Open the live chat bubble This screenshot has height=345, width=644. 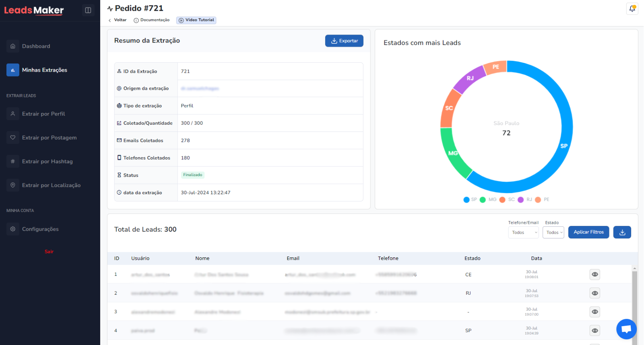(626, 329)
